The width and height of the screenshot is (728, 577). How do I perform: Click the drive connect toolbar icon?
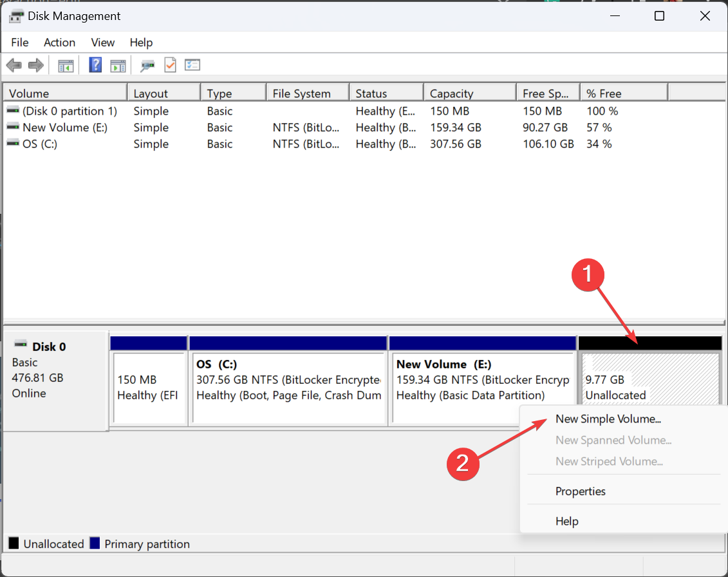point(147,66)
